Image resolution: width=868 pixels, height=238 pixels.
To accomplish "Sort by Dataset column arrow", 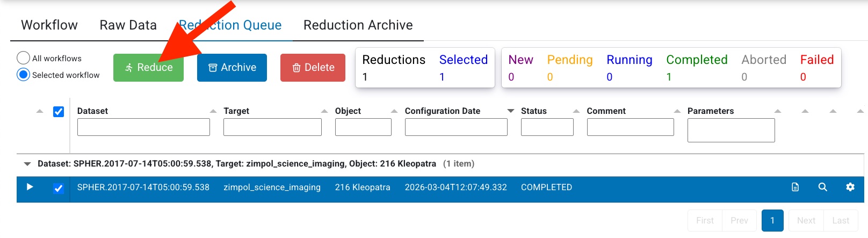I will (x=213, y=111).
